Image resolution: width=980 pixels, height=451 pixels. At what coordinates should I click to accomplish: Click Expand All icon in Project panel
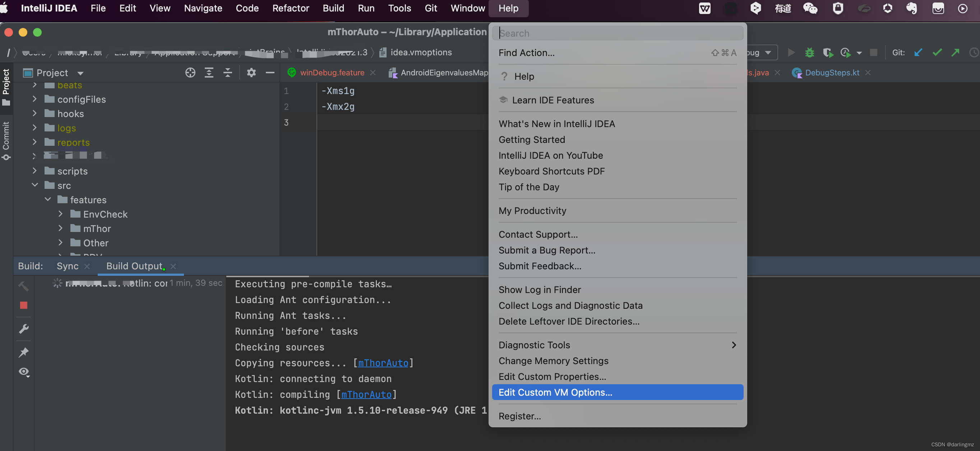209,72
